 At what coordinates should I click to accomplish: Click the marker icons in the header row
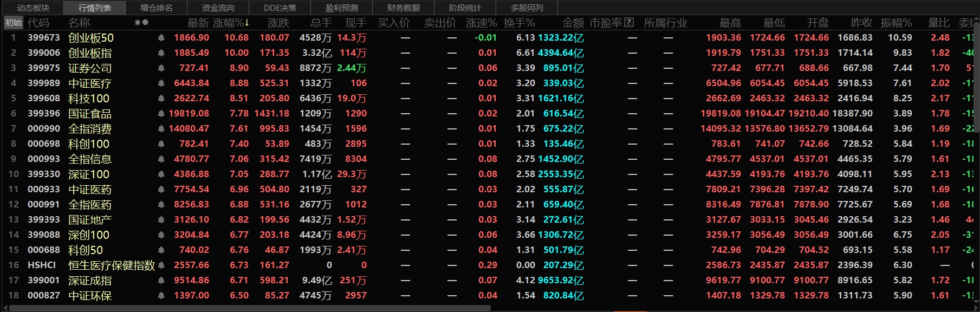pos(141,23)
